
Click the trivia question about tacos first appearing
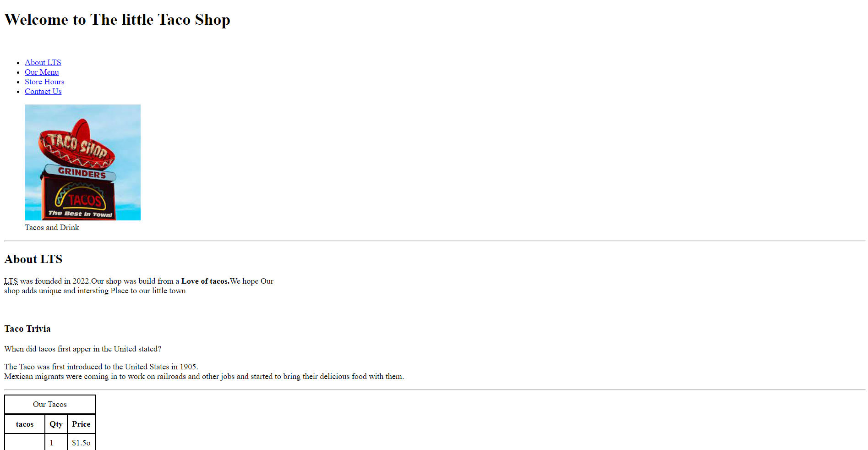click(83, 349)
